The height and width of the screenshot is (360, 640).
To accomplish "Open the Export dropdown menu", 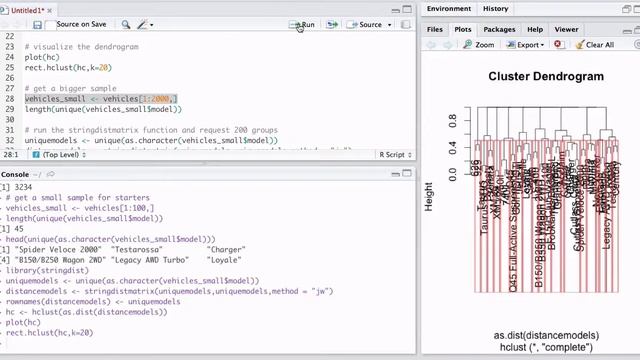I will [525, 45].
